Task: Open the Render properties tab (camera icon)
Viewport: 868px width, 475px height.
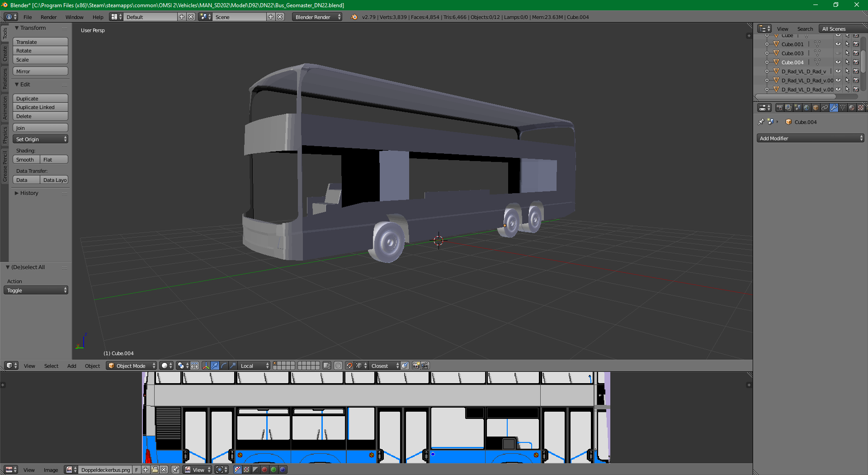Action: pyautogui.click(x=779, y=108)
